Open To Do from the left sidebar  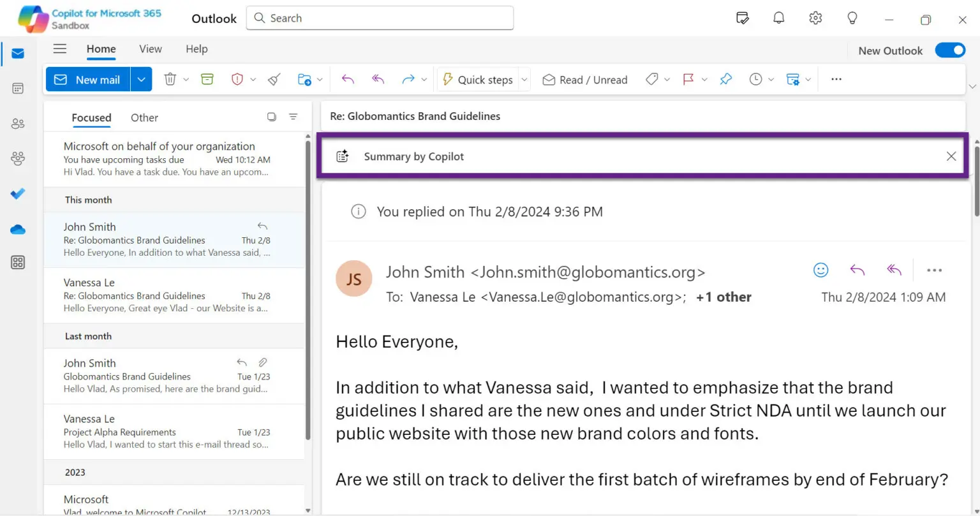pyautogui.click(x=17, y=194)
